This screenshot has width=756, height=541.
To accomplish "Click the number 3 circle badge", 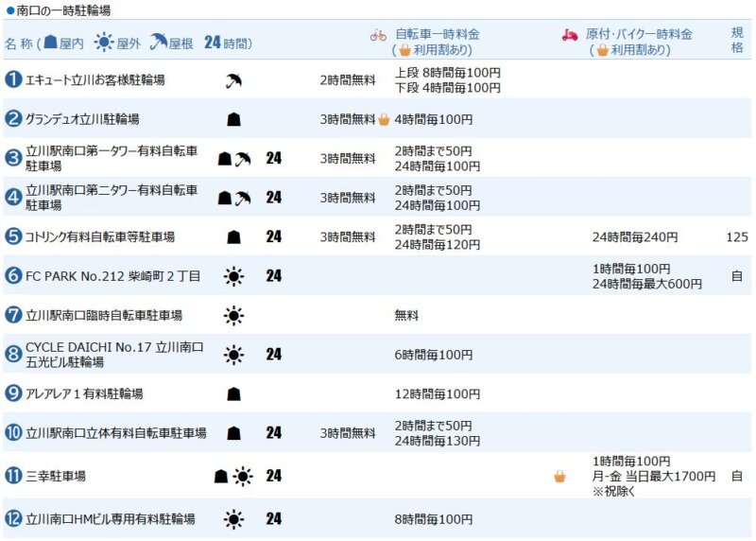I will 13,158.
